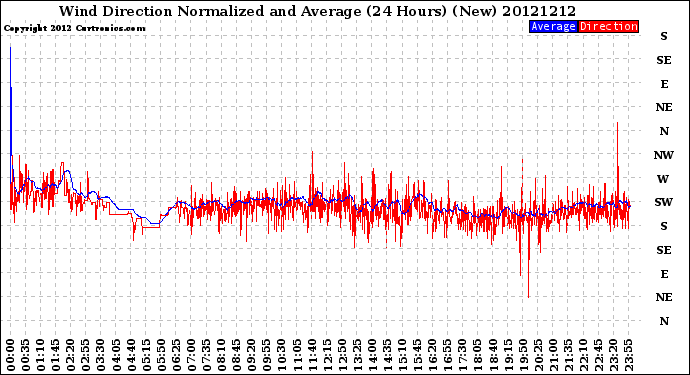Pick the 23:55 time axis label
The height and width of the screenshot is (375, 690).
point(628,355)
